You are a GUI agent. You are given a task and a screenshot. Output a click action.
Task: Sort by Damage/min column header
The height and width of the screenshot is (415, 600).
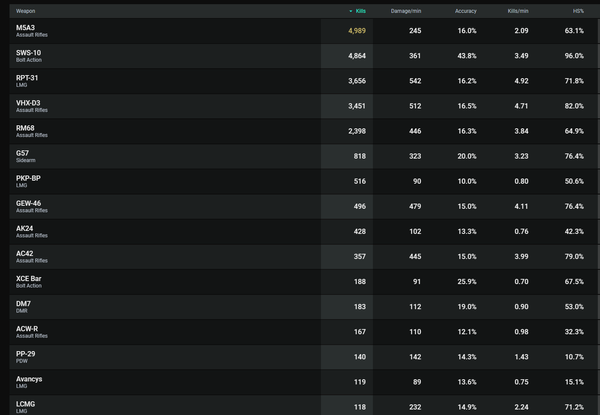[406, 11]
